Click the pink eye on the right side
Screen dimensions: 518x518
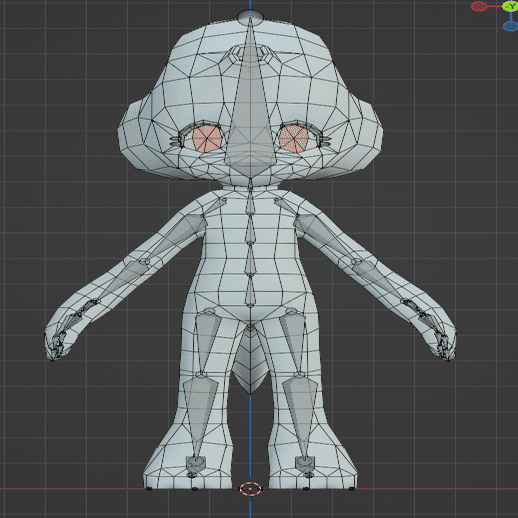coord(293,139)
